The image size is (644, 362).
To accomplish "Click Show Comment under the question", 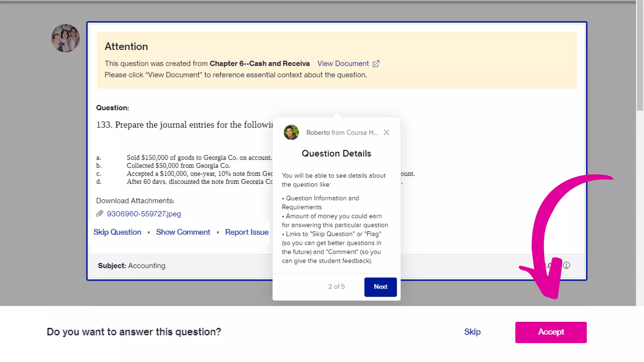I will [x=183, y=232].
